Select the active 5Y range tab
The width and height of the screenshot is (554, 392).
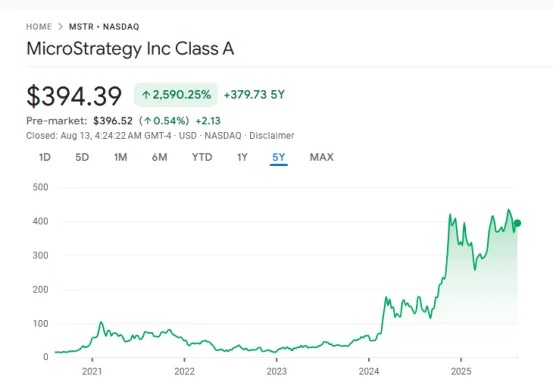click(278, 157)
